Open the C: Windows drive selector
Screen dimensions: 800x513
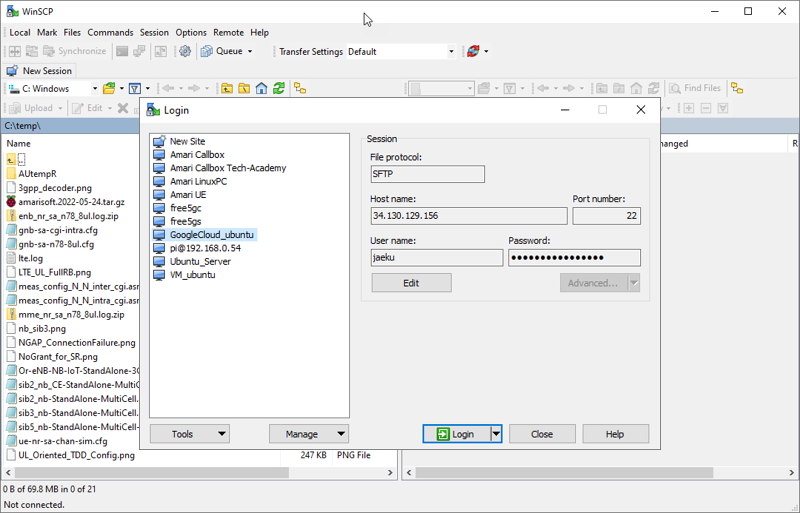pyautogui.click(x=53, y=88)
